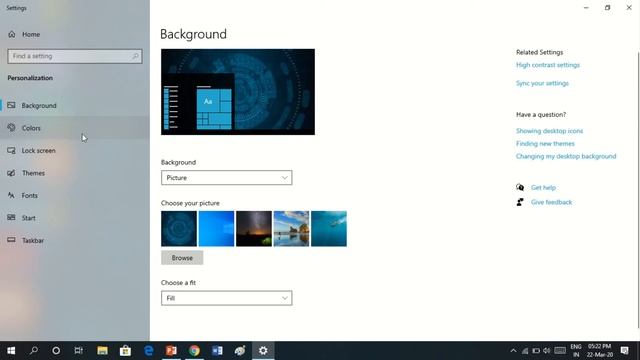
Task: Click the Background picture icon in sidebar
Action: (x=11, y=105)
